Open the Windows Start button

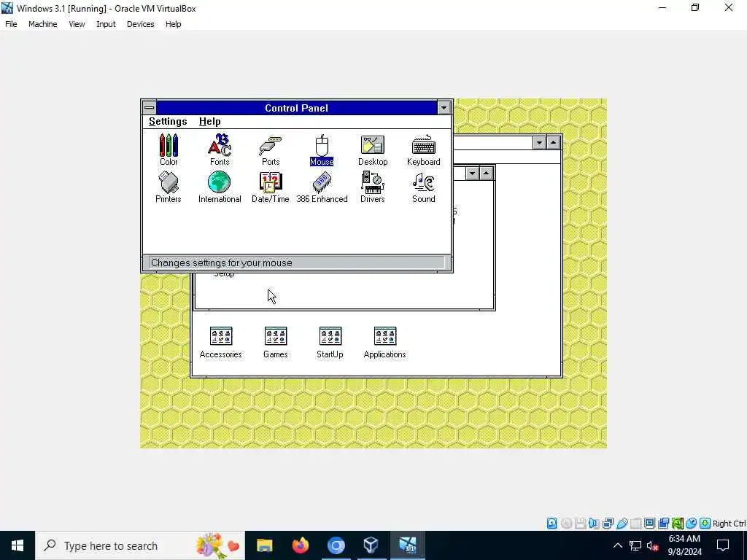click(x=18, y=545)
